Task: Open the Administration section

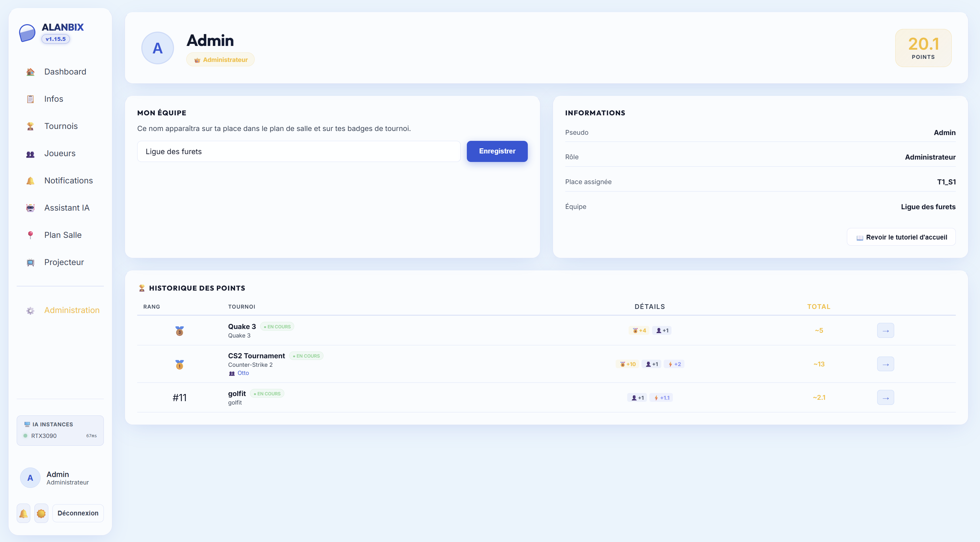Action: [x=60, y=311]
